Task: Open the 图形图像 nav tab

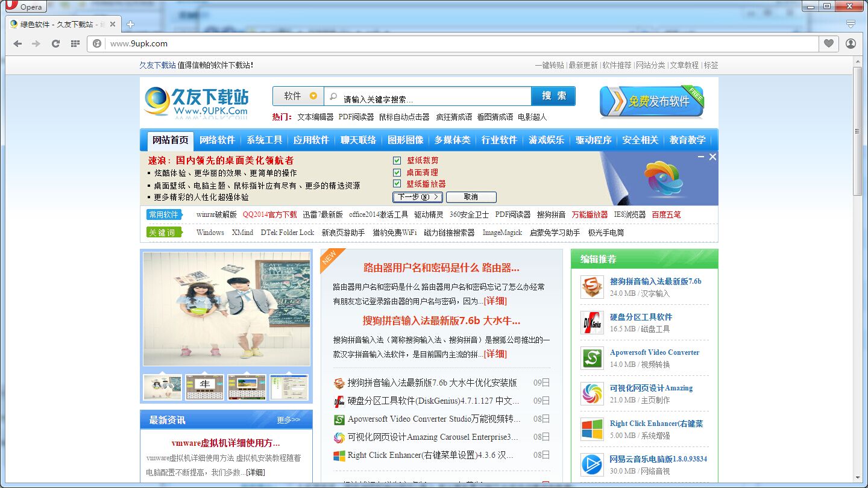Action: (x=406, y=140)
